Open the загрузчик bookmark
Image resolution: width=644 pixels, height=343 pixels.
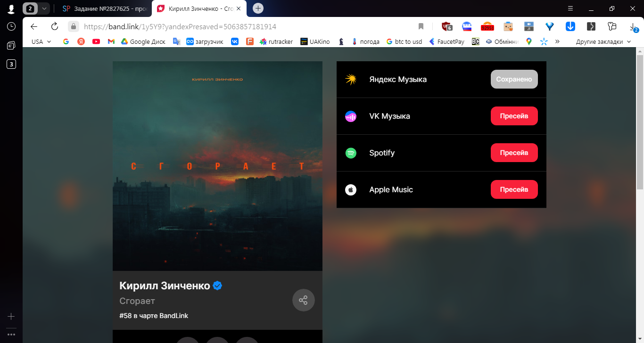[205, 41]
